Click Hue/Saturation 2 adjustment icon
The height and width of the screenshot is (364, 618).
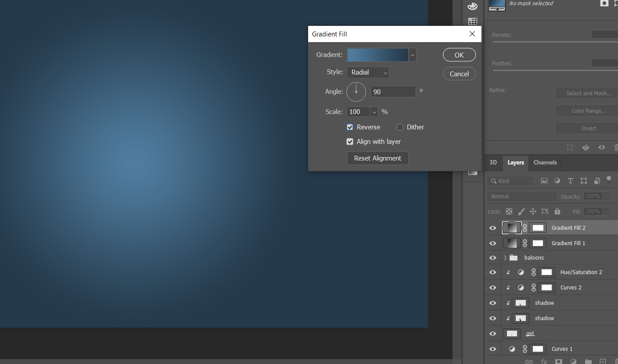pyautogui.click(x=521, y=272)
